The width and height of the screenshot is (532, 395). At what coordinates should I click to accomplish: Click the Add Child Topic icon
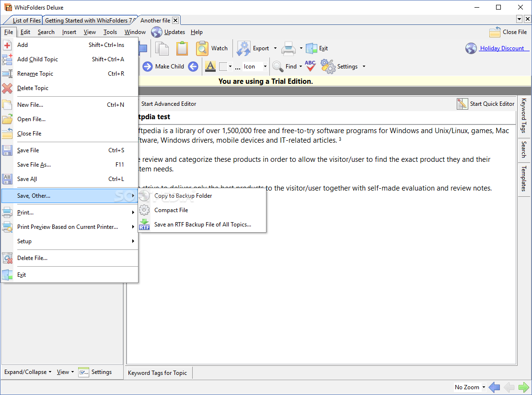7,59
